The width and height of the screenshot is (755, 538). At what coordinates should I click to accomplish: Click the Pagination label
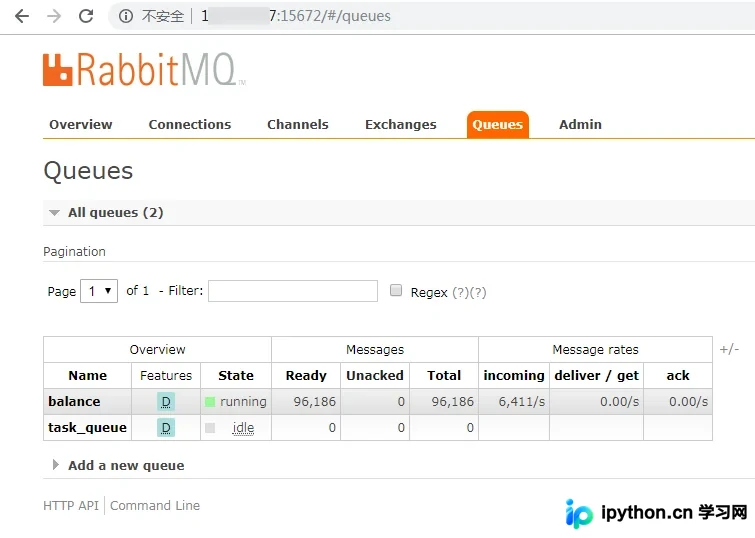74,251
